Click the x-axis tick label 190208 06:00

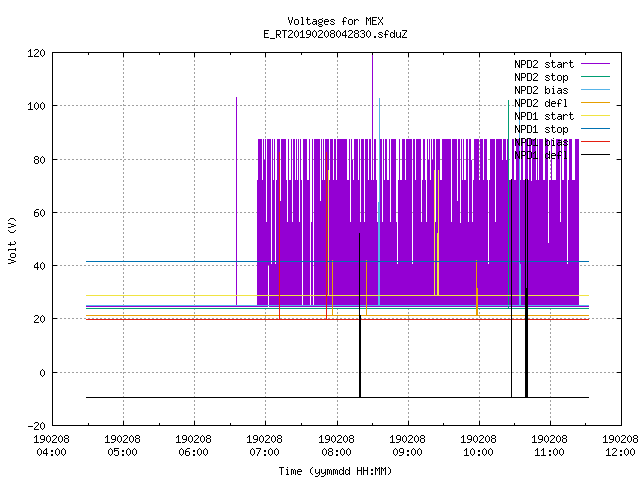coord(193,446)
